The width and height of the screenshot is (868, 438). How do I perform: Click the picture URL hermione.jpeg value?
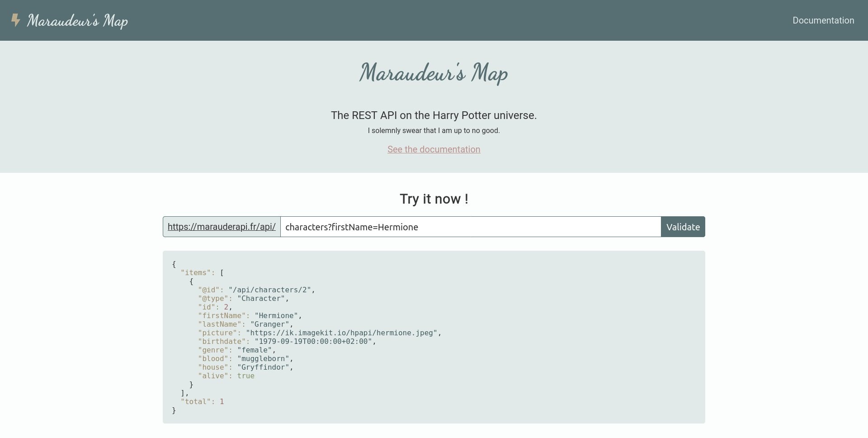pyautogui.click(x=342, y=333)
